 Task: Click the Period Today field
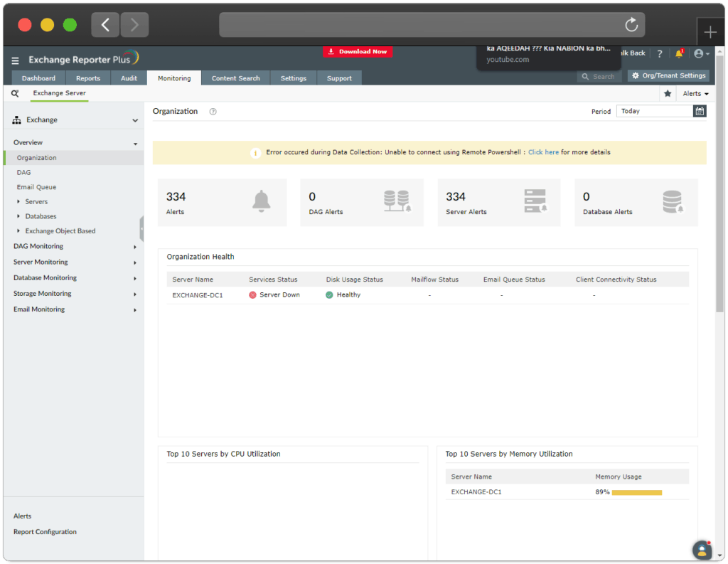point(654,111)
